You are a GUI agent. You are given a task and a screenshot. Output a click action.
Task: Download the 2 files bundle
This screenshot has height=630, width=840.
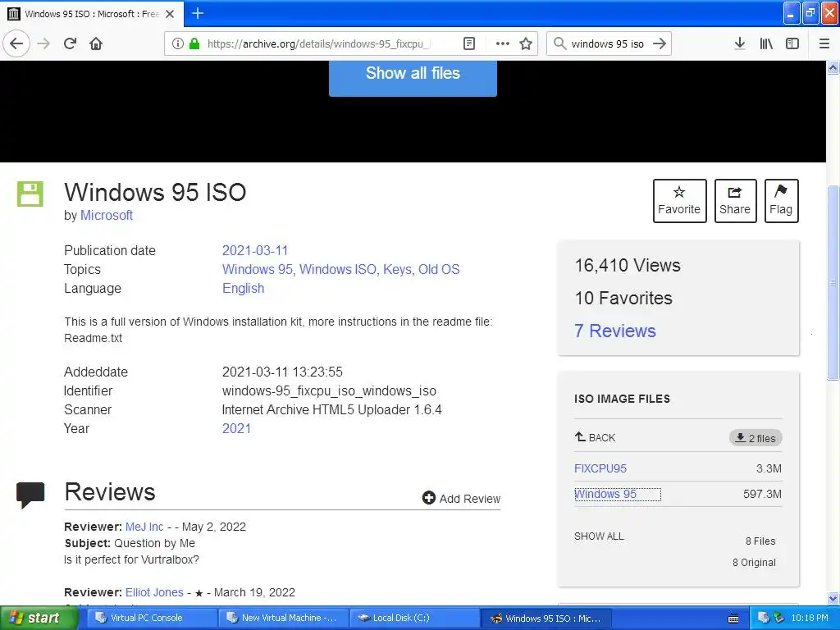click(756, 438)
